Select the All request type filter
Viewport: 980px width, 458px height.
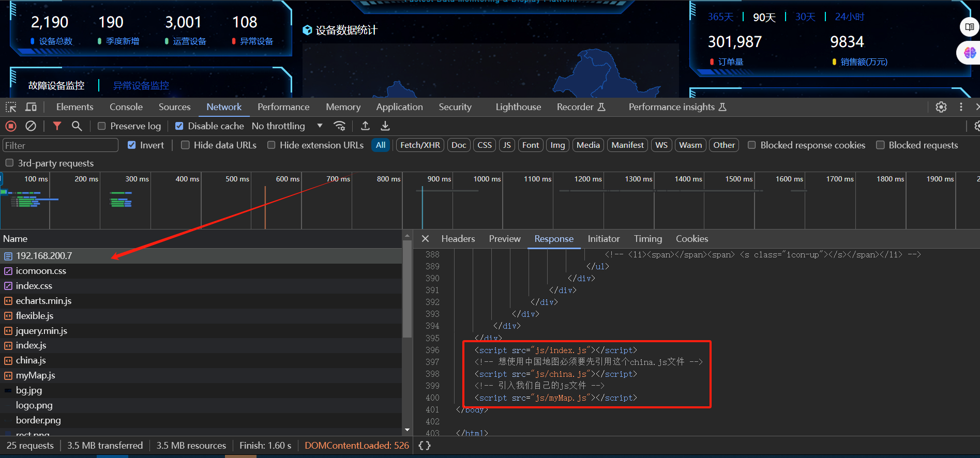coord(381,145)
